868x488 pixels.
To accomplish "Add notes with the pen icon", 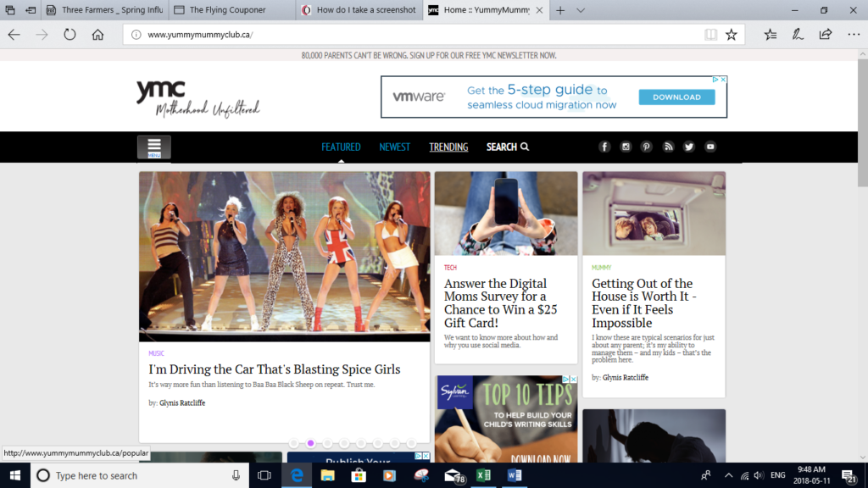I will 798,34.
